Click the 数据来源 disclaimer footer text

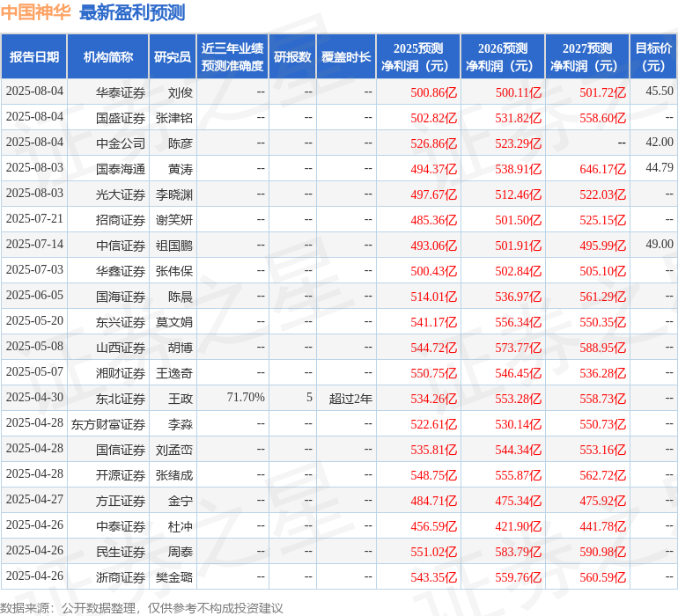pos(142,608)
